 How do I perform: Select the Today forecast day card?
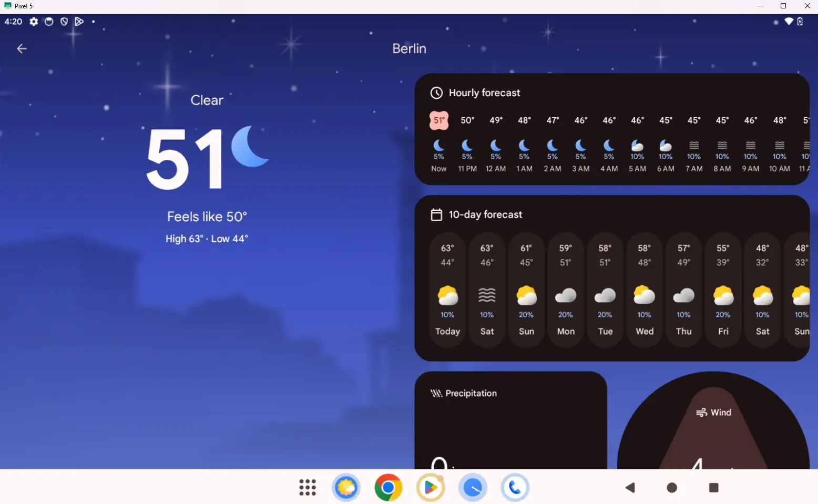[447, 290]
